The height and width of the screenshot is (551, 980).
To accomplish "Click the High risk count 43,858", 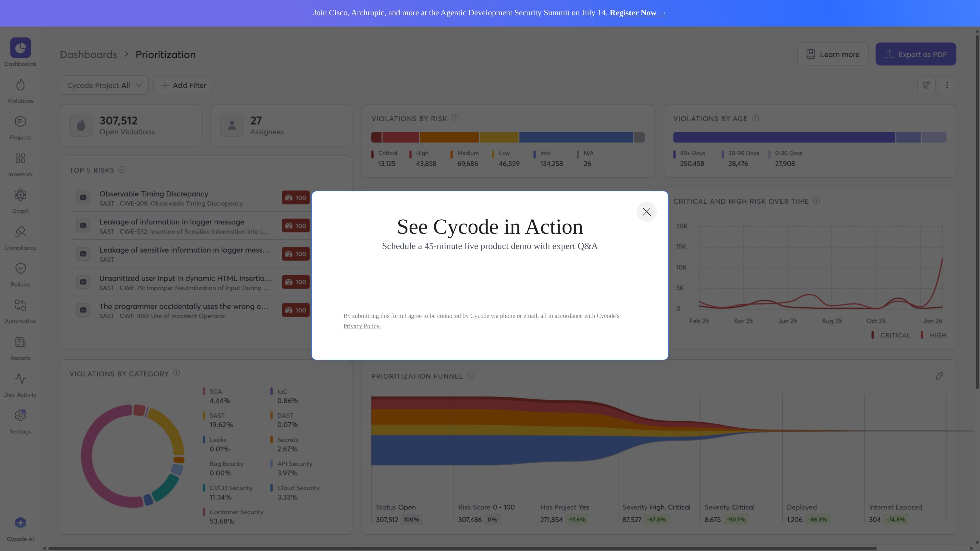I will tap(426, 164).
